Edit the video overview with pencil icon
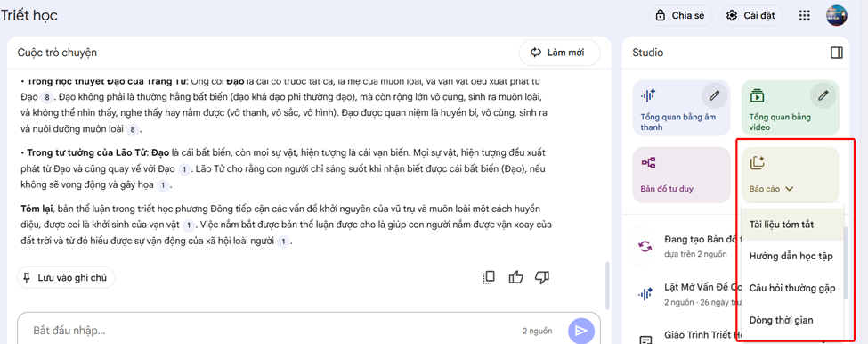 (x=823, y=95)
